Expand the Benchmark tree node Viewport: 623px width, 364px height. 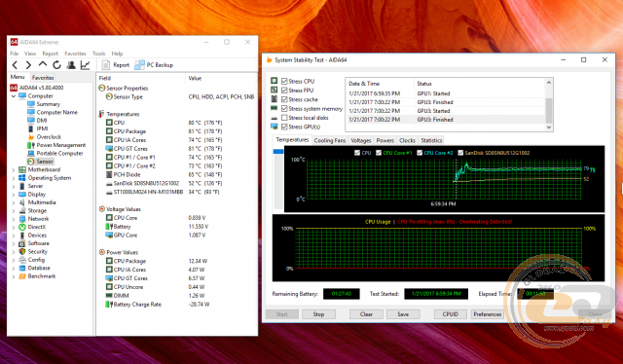point(14,276)
